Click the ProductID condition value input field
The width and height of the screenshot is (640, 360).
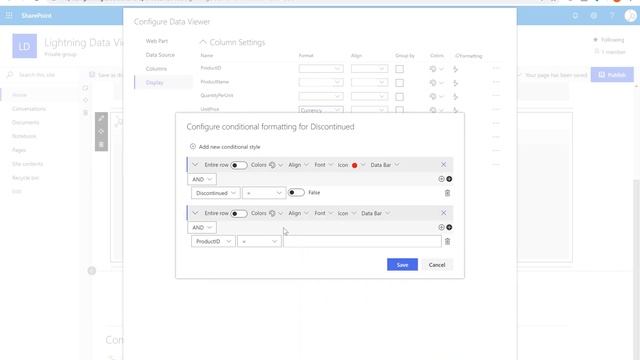pyautogui.click(x=362, y=242)
